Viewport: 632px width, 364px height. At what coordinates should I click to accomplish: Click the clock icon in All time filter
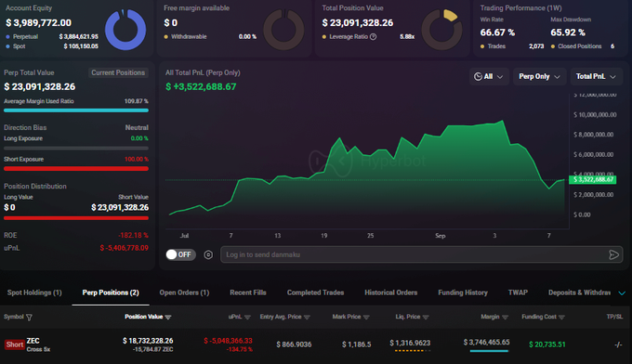coord(478,76)
